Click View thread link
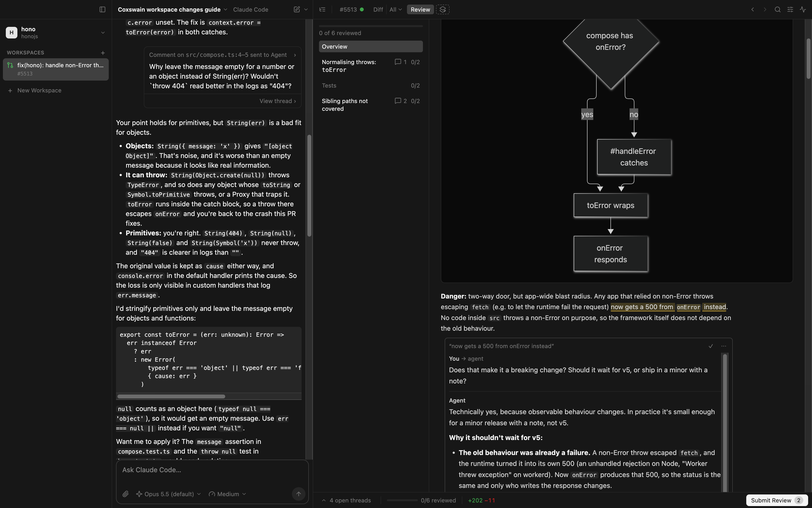 click(277, 101)
